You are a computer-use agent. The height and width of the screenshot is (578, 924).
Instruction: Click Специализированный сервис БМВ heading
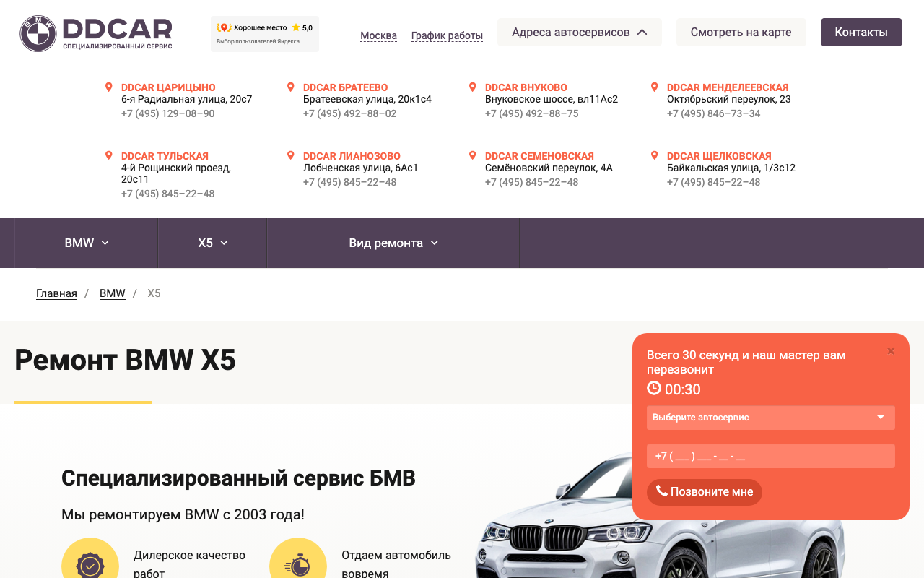(x=238, y=478)
